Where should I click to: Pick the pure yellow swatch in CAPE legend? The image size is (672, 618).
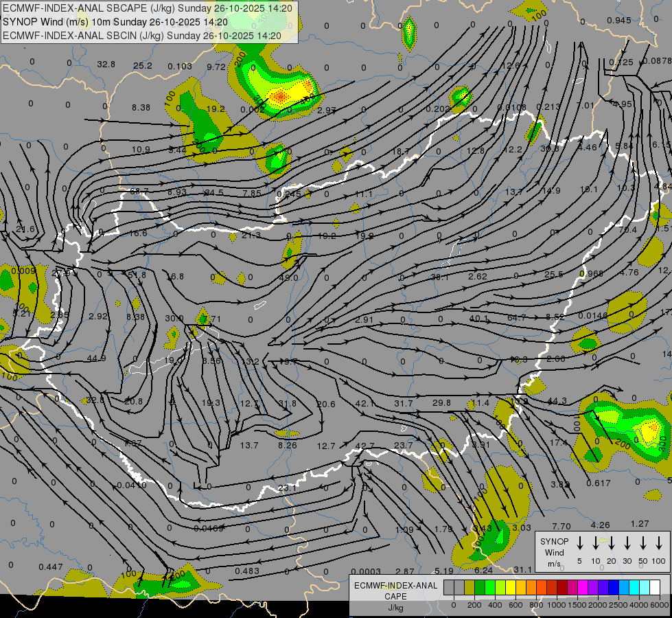coord(511,587)
